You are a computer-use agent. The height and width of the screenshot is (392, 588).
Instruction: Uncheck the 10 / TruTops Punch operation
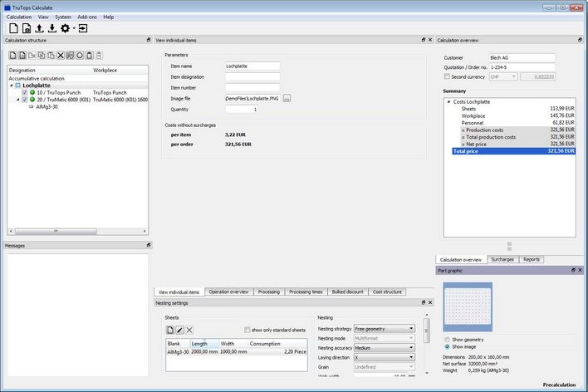pos(25,92)
